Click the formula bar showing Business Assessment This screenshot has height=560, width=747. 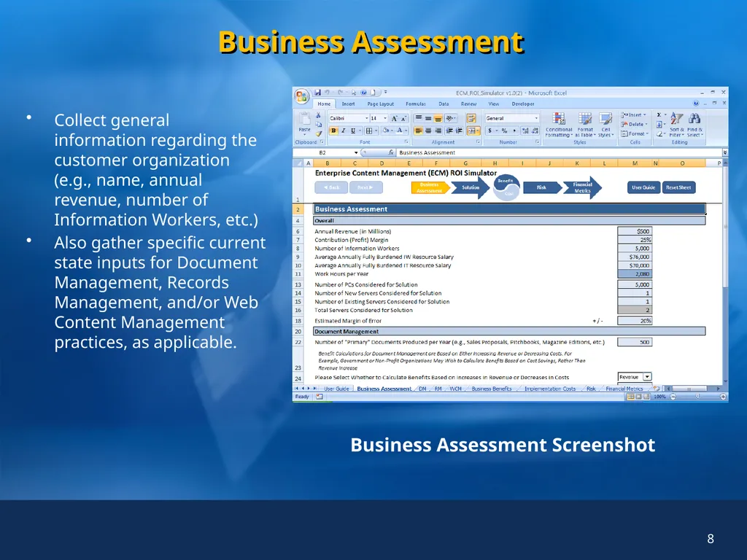point(559,153)
